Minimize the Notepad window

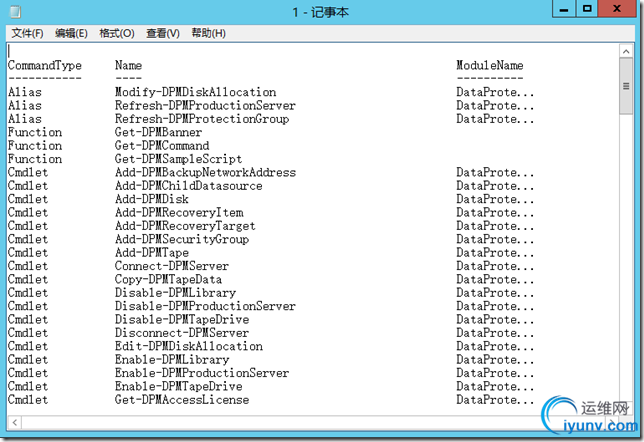(x=564, y=9)
